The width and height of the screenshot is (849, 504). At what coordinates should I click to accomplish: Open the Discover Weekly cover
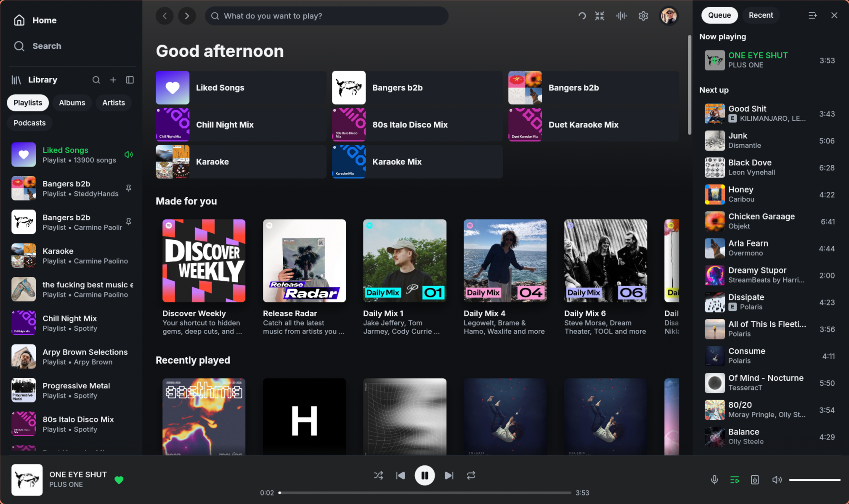(204, 260)
